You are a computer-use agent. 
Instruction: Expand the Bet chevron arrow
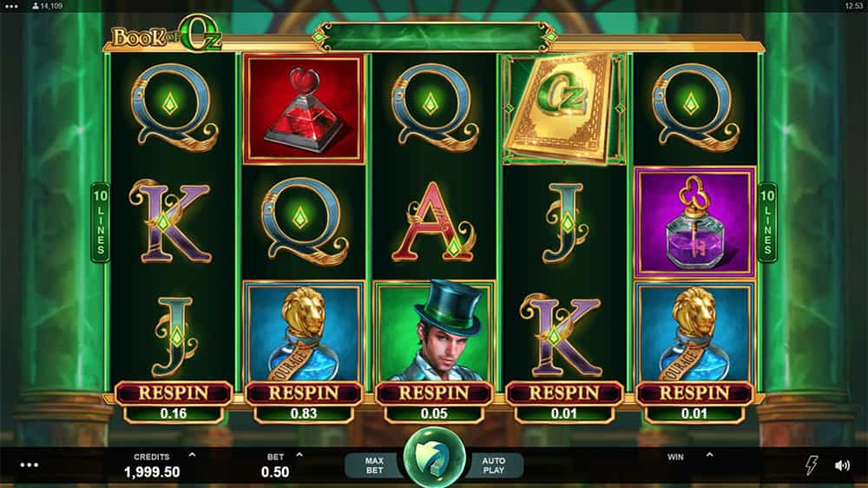tap(299, 455)
